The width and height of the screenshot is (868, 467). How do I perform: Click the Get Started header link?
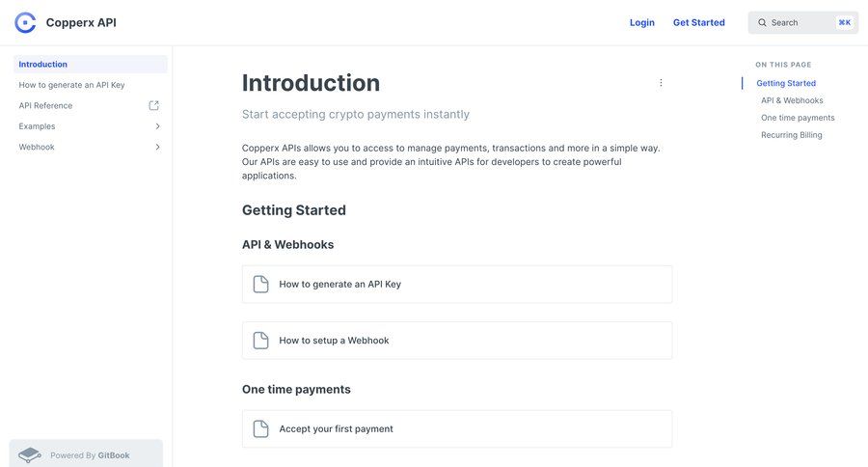(698, 23)
